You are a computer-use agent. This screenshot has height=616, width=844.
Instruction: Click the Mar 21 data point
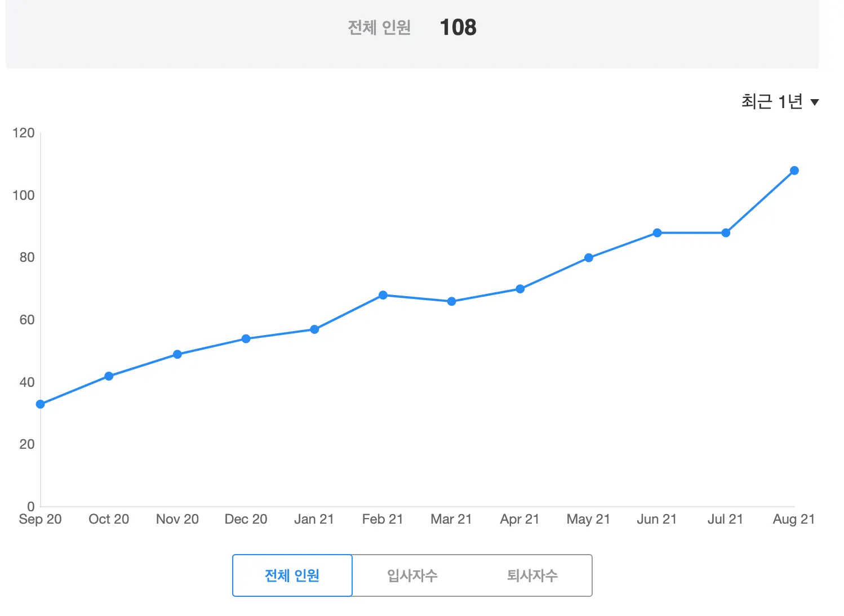(451, 301)
